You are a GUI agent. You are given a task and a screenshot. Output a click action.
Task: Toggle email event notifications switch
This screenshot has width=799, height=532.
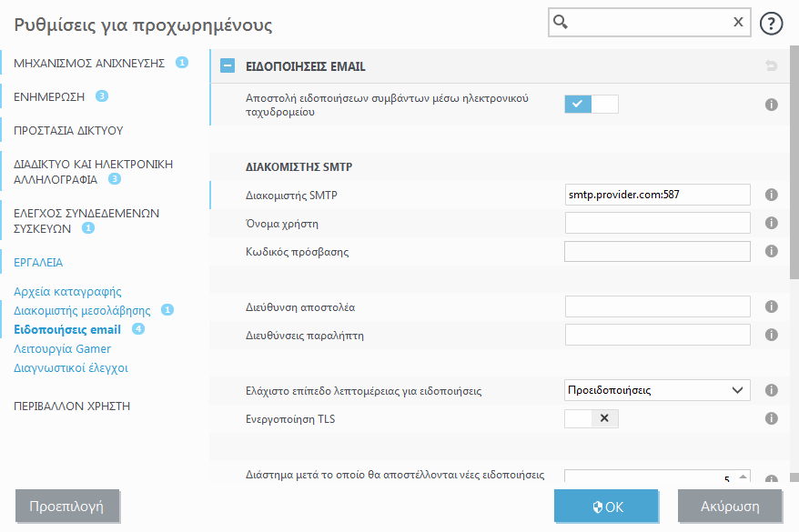point(591,104)
